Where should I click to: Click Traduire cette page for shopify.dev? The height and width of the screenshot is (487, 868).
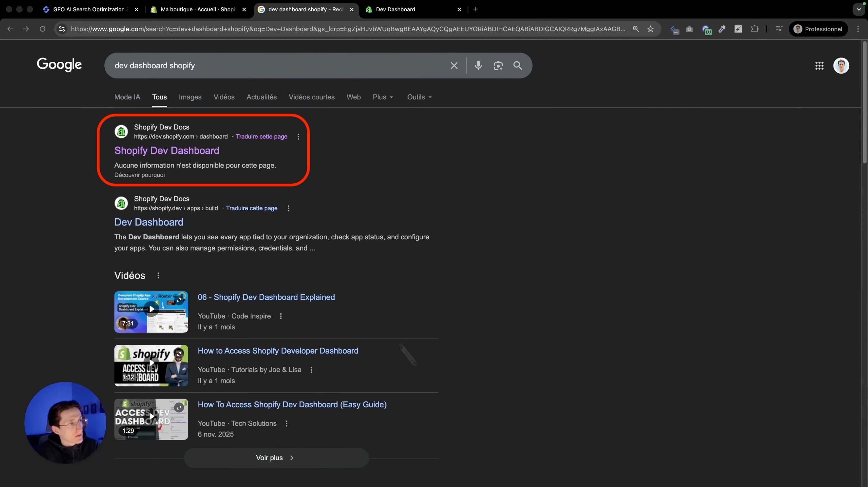click(x=252, y=209)
